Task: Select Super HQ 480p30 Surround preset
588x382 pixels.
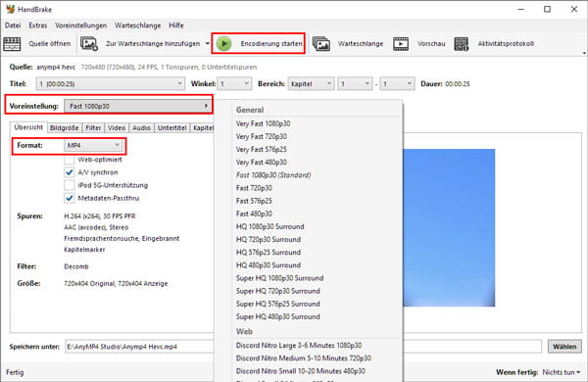Action: [x=278, y=316]
